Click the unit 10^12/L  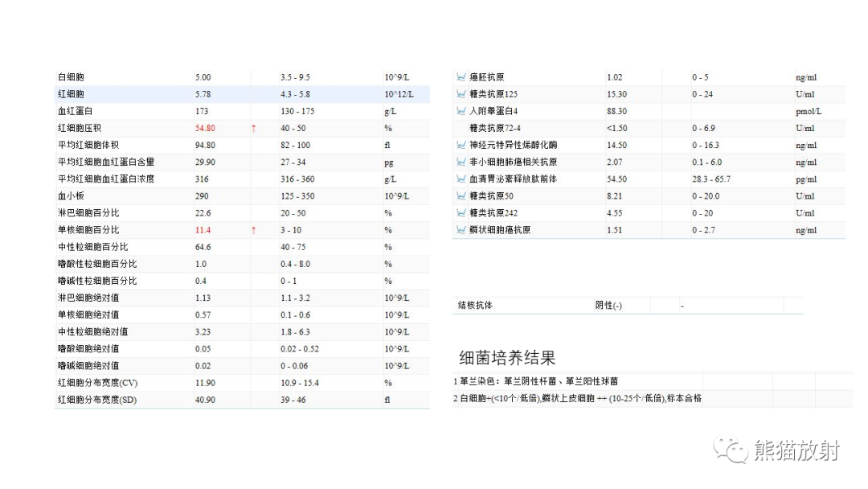pos(399,94)
